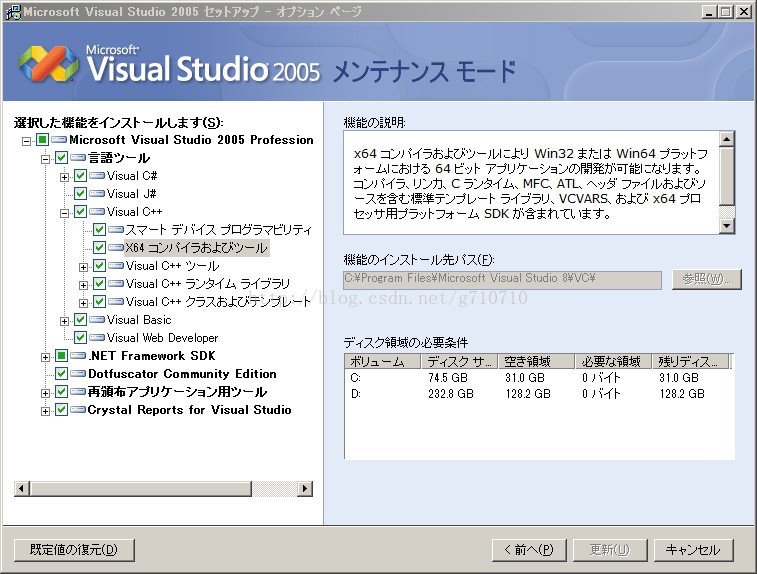Click drive icon beside 言語ツール
The height and width of the screenshot is (574, 757).
click(78, 157)
